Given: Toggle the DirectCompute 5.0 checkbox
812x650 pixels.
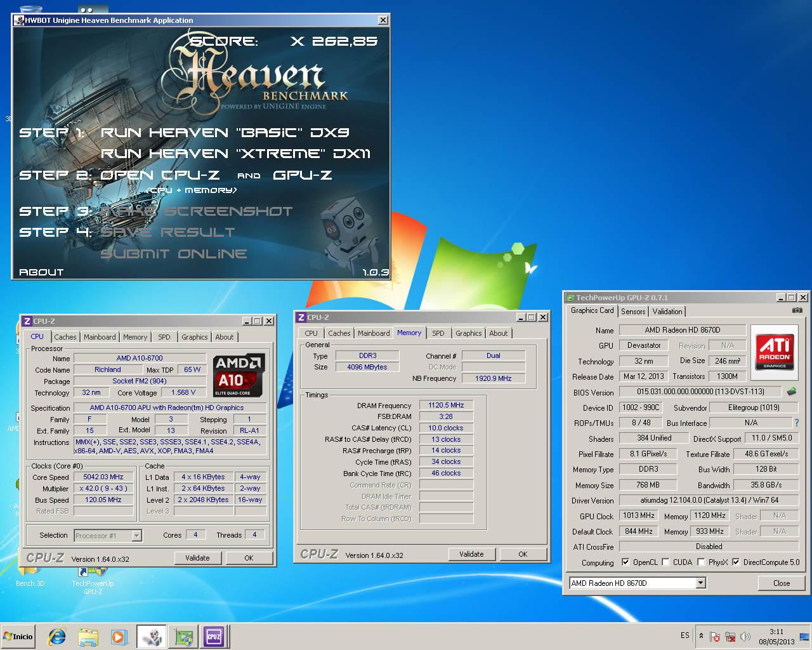Looking at the screenshot, I should (736, 562).
